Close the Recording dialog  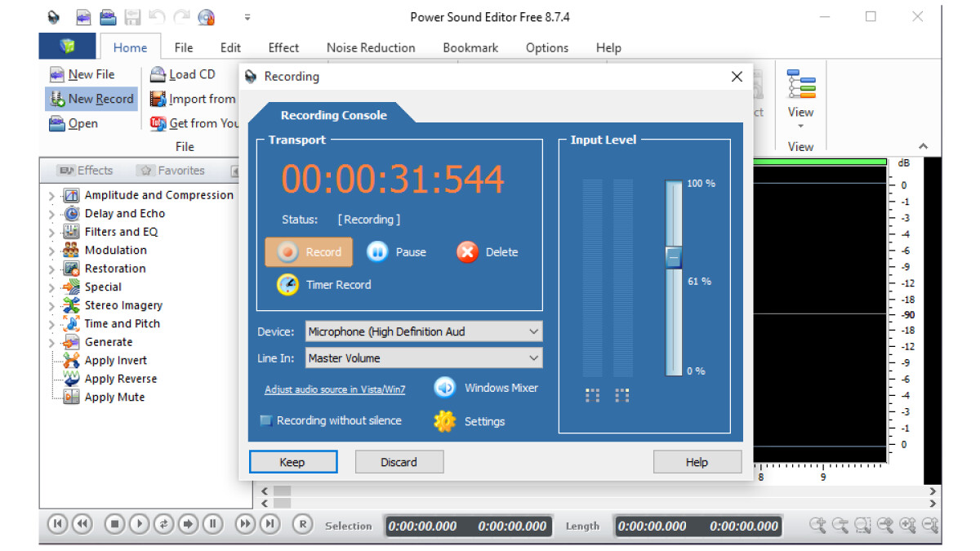(737, 77)
